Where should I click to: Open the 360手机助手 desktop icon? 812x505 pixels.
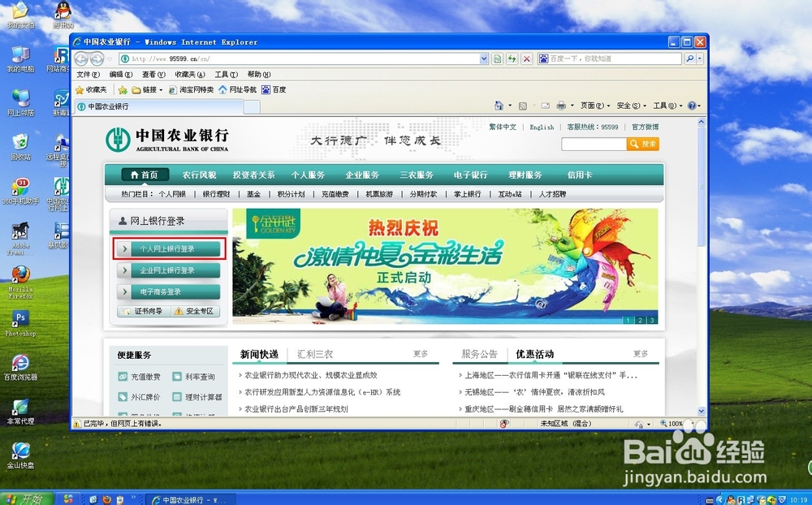coord(21,191)
